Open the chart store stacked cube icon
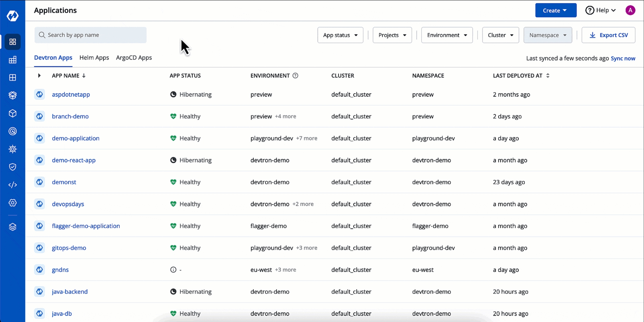The width and height of the screenshot is (644, 322). [12, 95]
